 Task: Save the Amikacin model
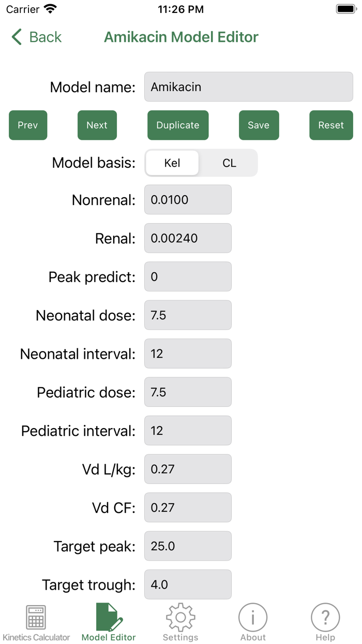259,125
